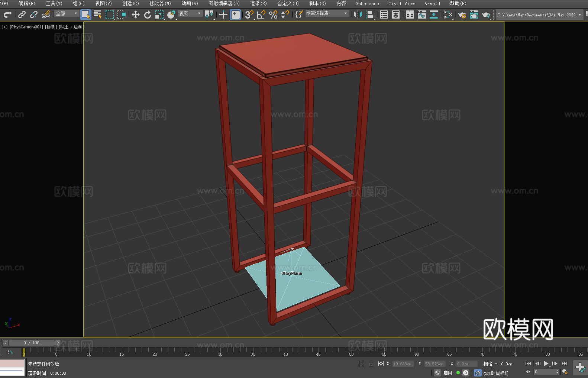This screenshot has height=378, width=588.
Task: Open the Curve Editor icon
Action: point(421,14)
